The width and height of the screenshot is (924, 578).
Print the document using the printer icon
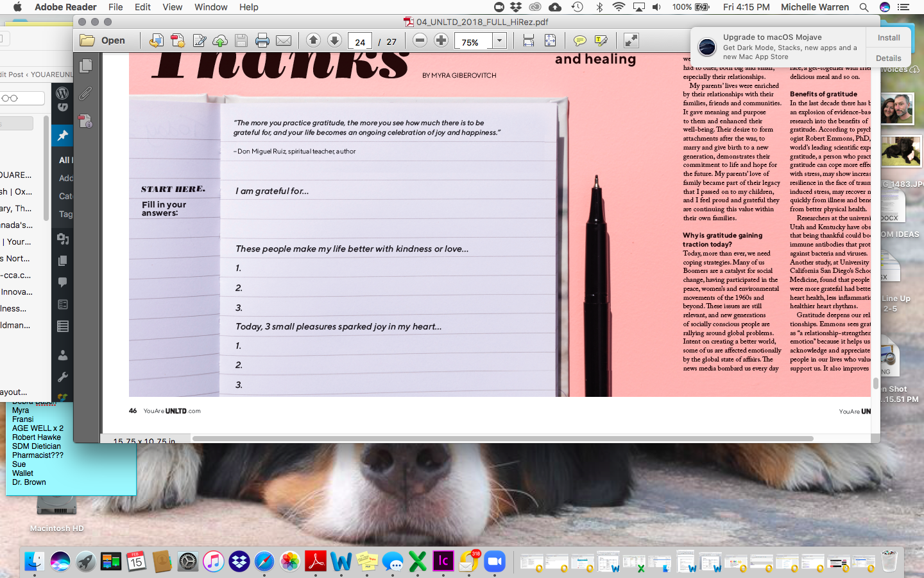pos(262,40)
